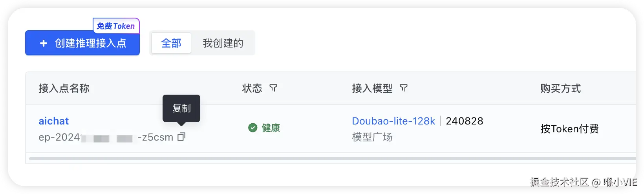
Task: Click the 模型广场 label under the model
Action: [x=372, y=137]
